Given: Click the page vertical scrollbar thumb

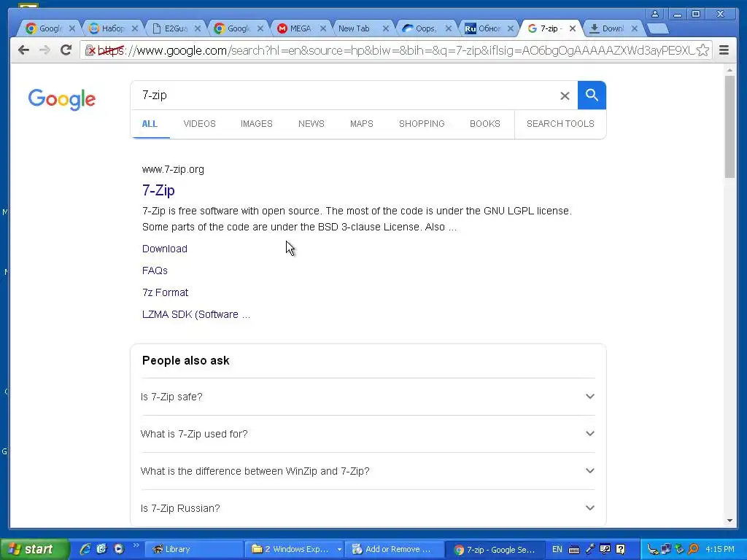Looking at the screenshot, I should [x=729, y=126].
